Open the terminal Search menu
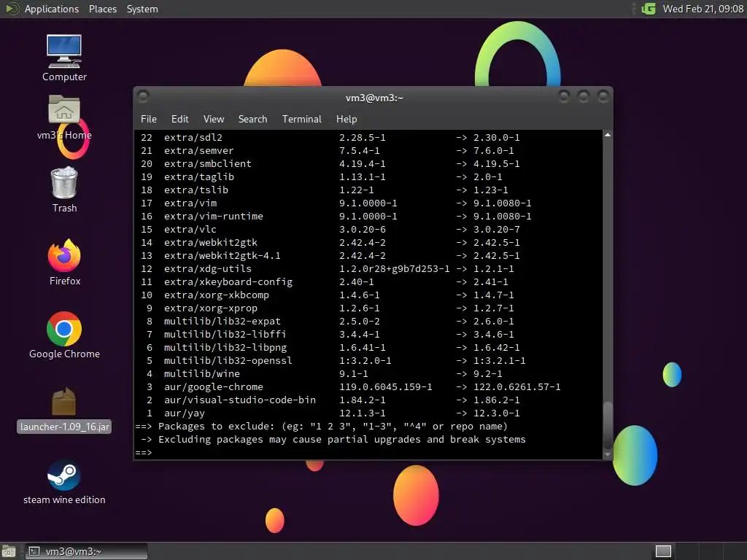Screen dimensions: 747x560 coord(252,119)
